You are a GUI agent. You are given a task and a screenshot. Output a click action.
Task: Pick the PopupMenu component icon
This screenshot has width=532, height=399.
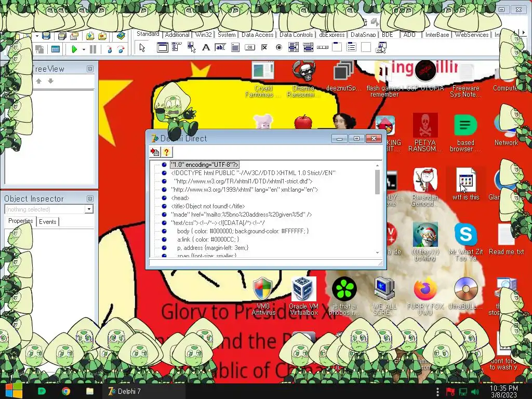[191, 47]
